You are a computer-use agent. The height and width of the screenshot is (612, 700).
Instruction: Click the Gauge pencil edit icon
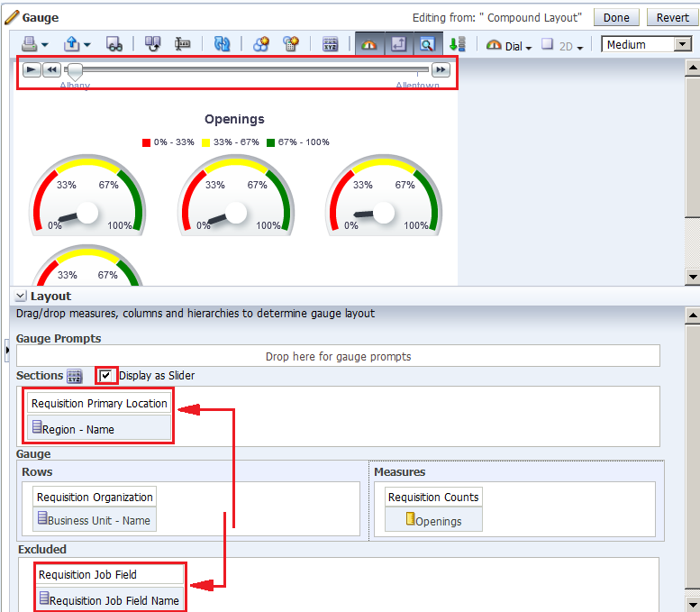pos(12,17)
